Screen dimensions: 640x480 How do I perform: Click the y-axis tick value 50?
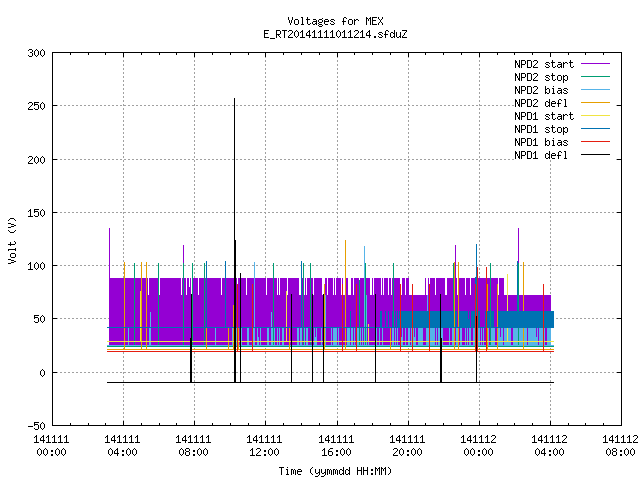point(40,320)
